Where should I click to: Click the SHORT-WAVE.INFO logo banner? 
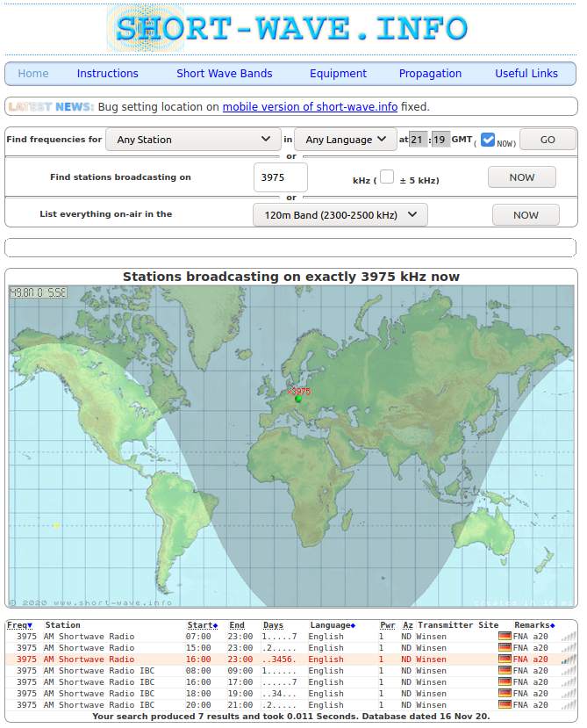[x=290, y=28]
